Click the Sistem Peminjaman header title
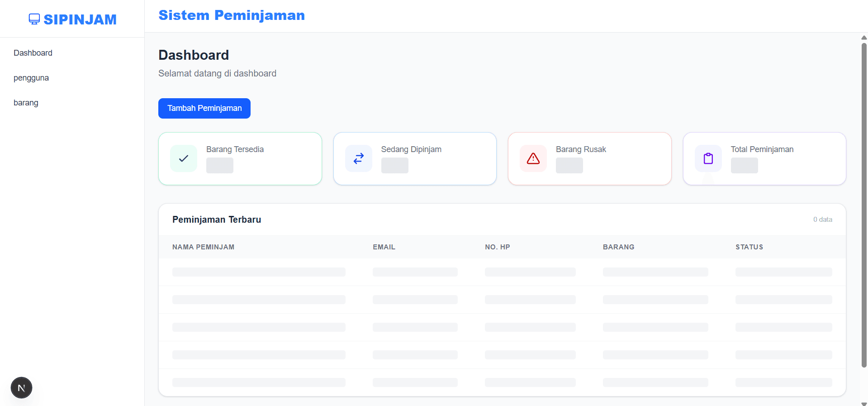This screenshot has height=406, width=868. pos(232,15)
